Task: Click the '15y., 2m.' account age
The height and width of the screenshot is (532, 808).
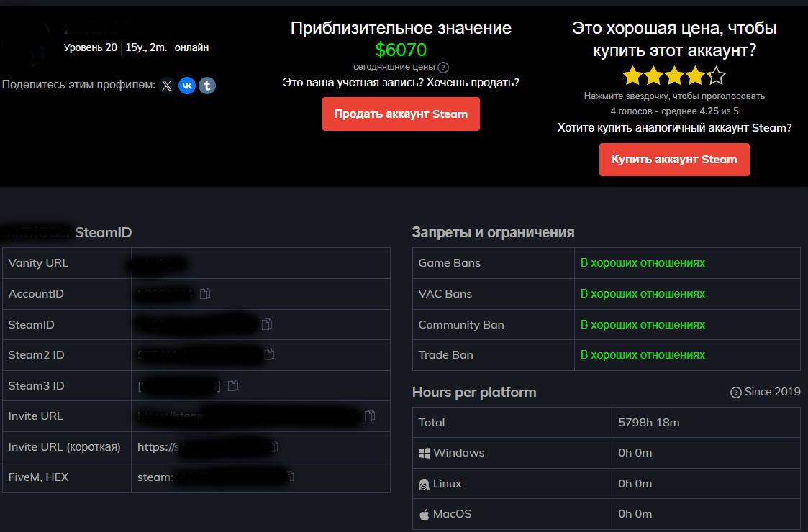Action: (x=146, y=47)
